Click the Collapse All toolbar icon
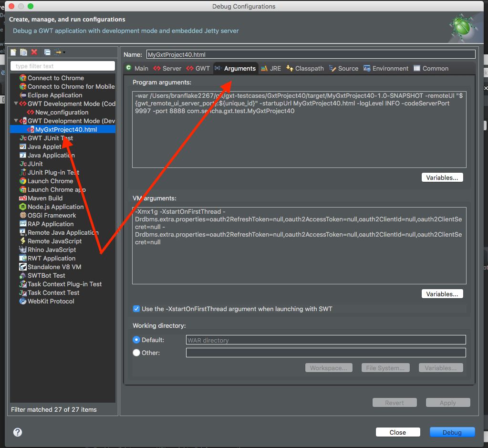The image size is (488, 448). tap(47, 52)
